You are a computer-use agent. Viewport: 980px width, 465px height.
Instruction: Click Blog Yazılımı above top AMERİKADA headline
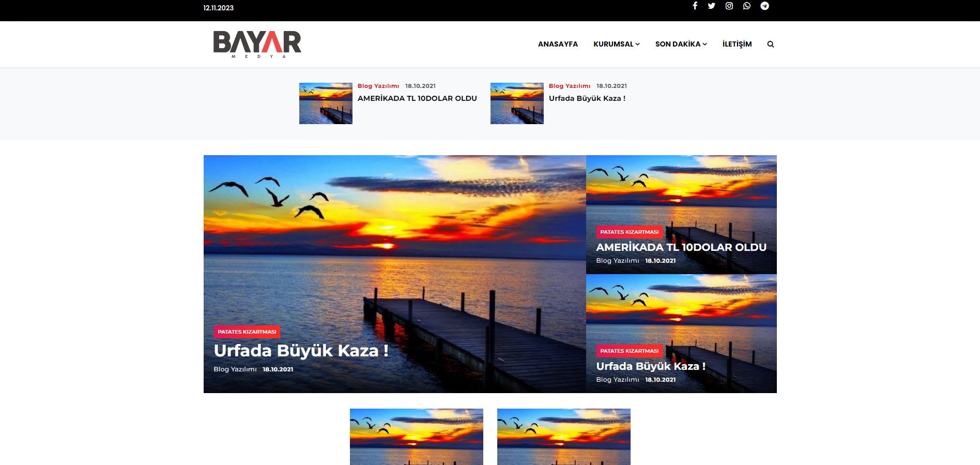click(378, 86)
